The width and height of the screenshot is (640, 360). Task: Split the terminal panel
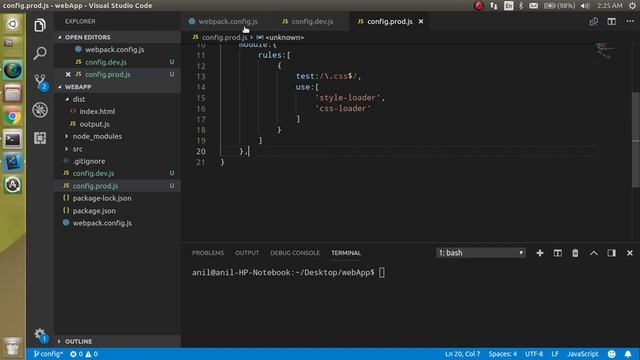click(x=558, y=253)
